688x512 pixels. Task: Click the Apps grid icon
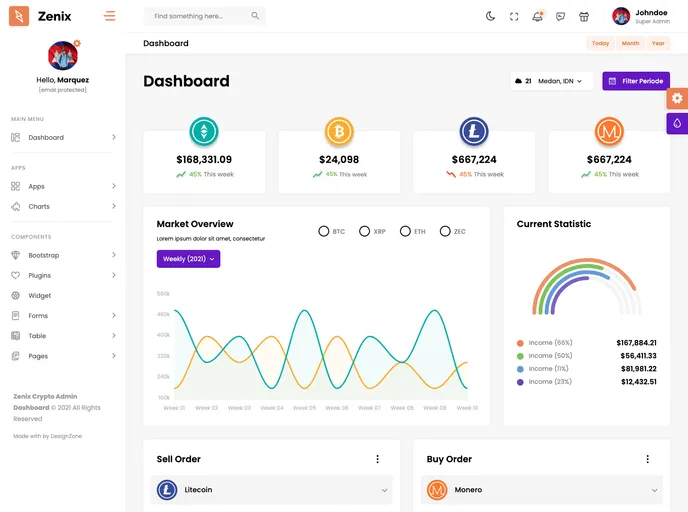click(x=15, y=186)
